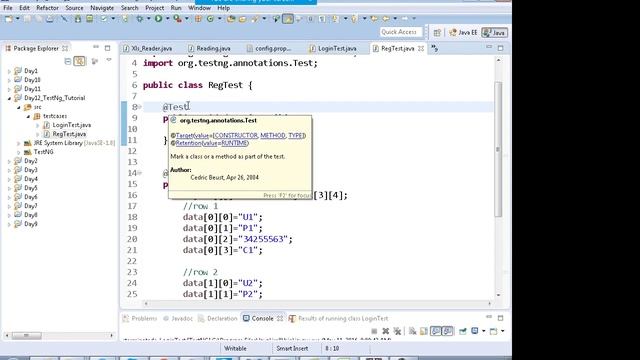Viewport: 640px width, 360px height.
Task: Click the Run External Tools icon
Action: point(177,19)
